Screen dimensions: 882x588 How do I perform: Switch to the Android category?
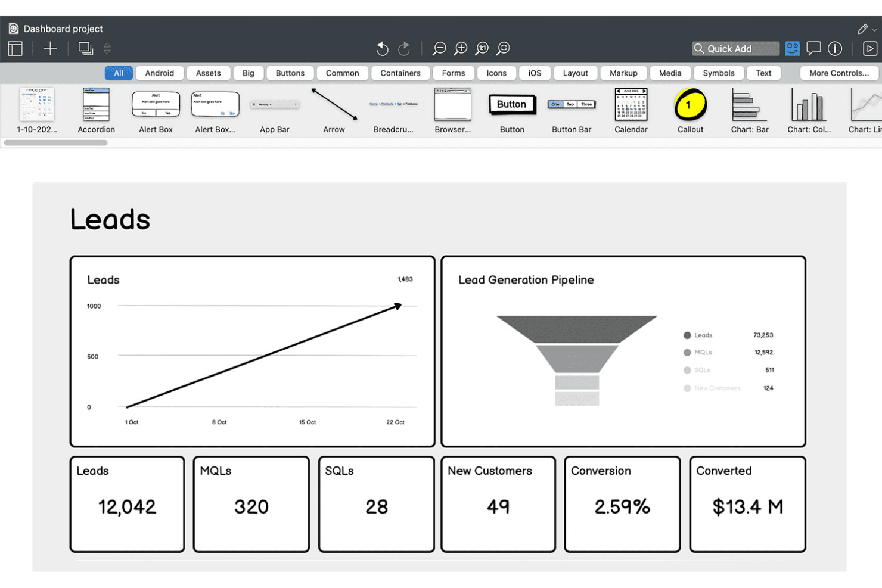click(x=160, y=73)
